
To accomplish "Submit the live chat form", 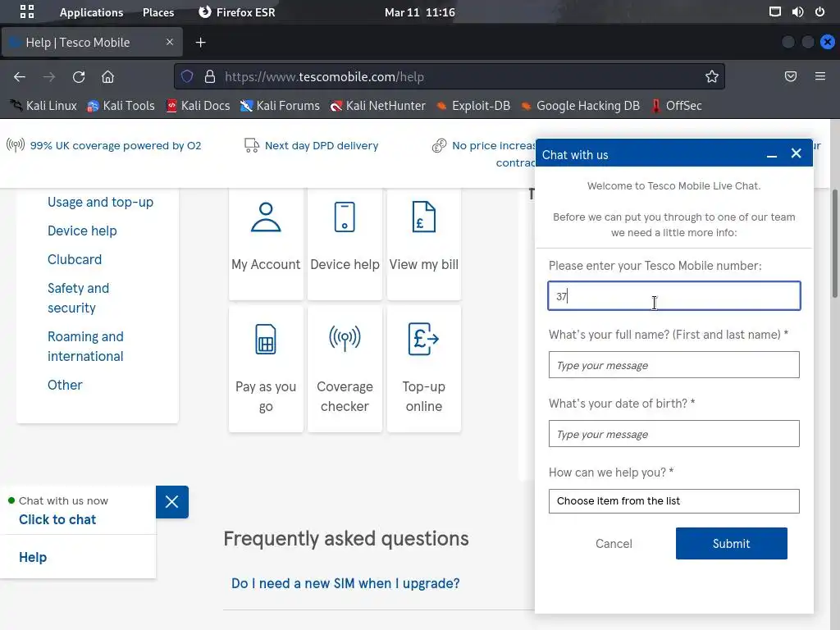I will tap(731, 543).
